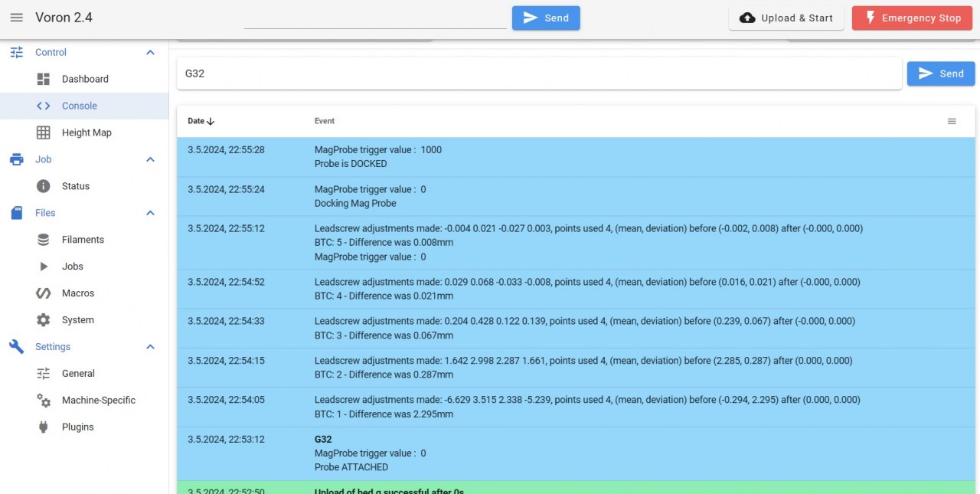This screenshot has height=494, width=980.
Task: Open the General settings page
Action: click(78, 374)
